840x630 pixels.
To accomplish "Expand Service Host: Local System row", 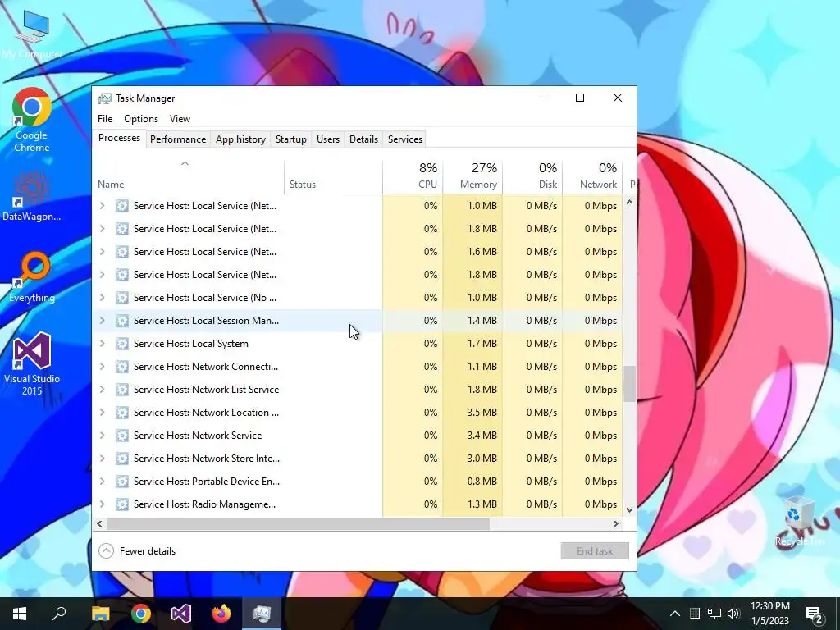I will tap(103, 344).
